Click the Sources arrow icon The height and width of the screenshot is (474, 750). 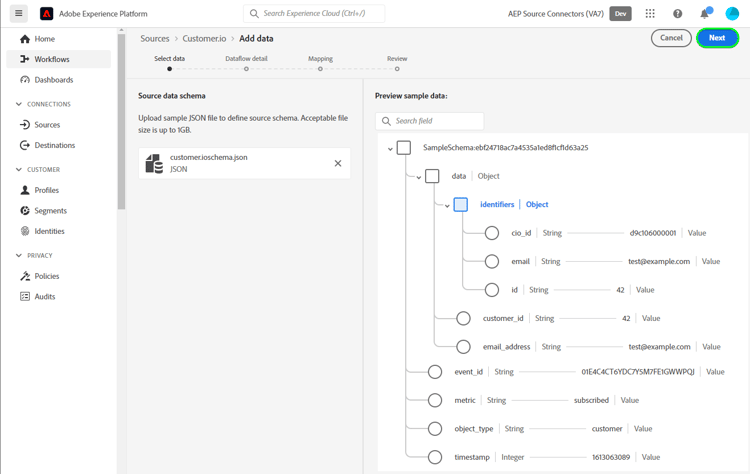coord(25,124)
